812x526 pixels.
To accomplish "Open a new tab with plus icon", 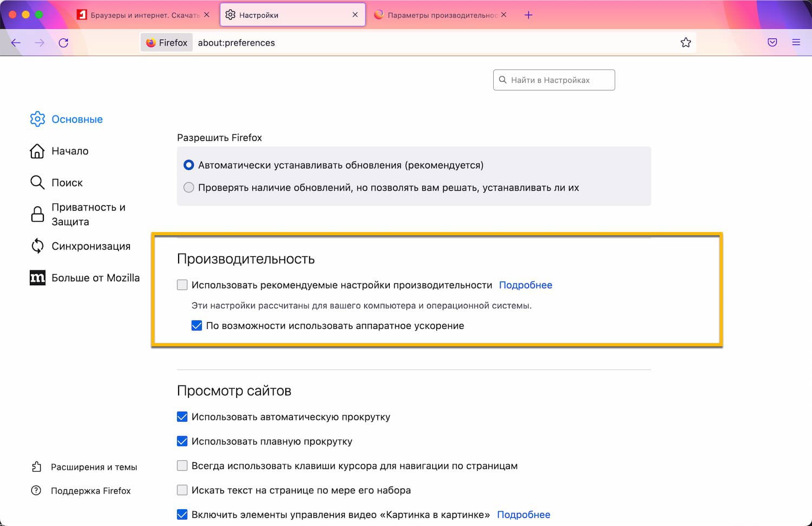I will [x=528, y=15].
